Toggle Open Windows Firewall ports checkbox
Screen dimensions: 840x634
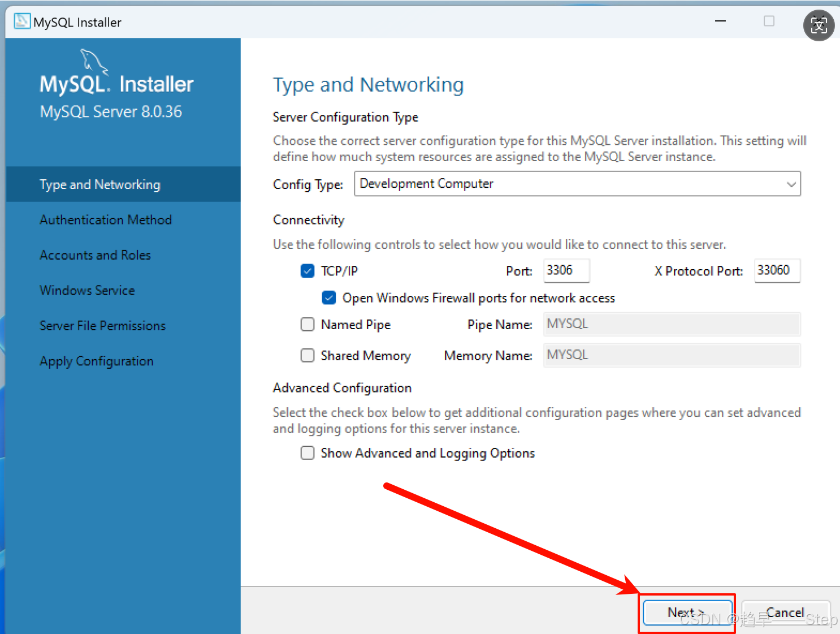click(x=329, y=297)
